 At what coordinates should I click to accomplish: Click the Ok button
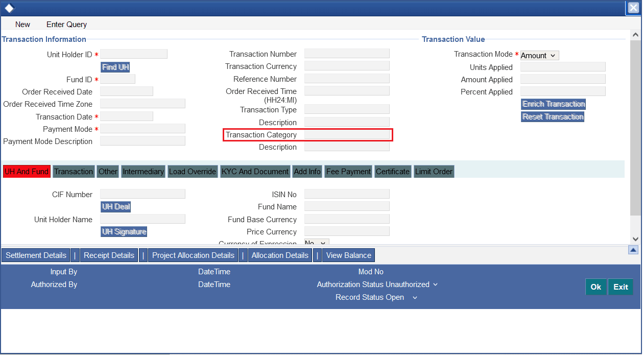tap(596, 287)
